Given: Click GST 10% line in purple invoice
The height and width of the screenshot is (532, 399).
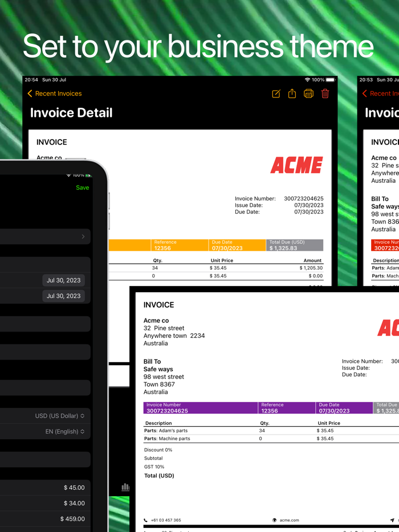Looking at the screenshot, I should [x=154, y=467].
